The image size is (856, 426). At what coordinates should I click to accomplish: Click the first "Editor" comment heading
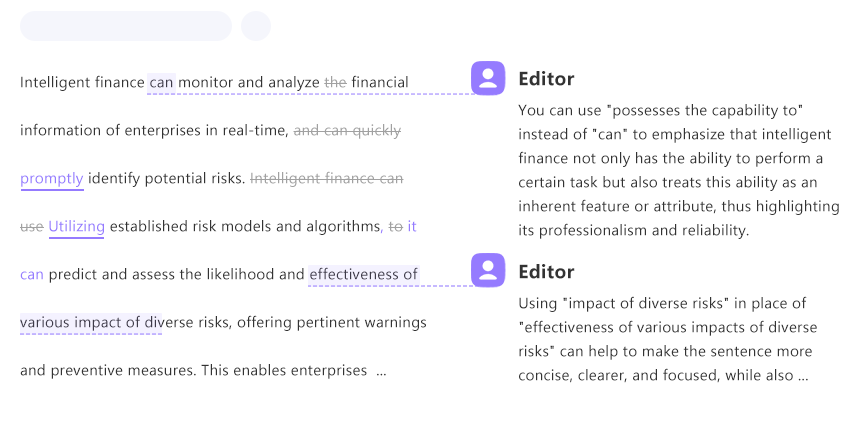pyautogui.click(x=546, y=79)
